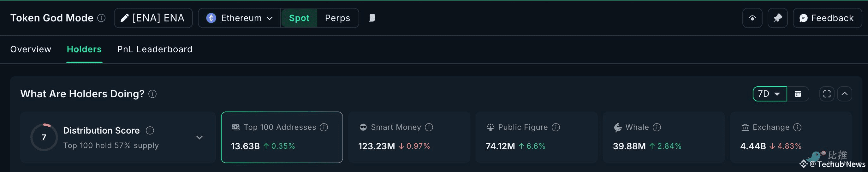Click the fullscreen expand icon
Image resolution: width=868 pixels, height=172 pixels.
(x=827, y=94)
